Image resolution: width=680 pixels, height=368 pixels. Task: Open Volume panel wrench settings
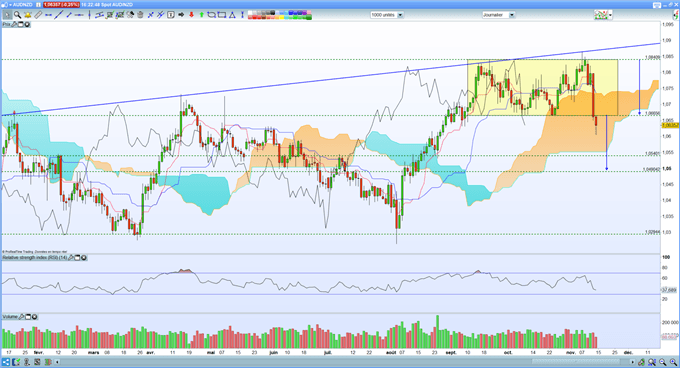click(22, 317)
